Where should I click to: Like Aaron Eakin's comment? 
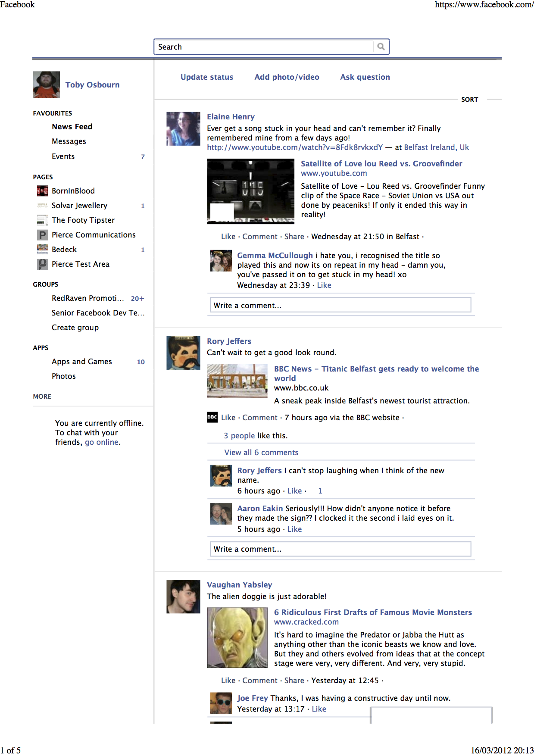(295, 529)
